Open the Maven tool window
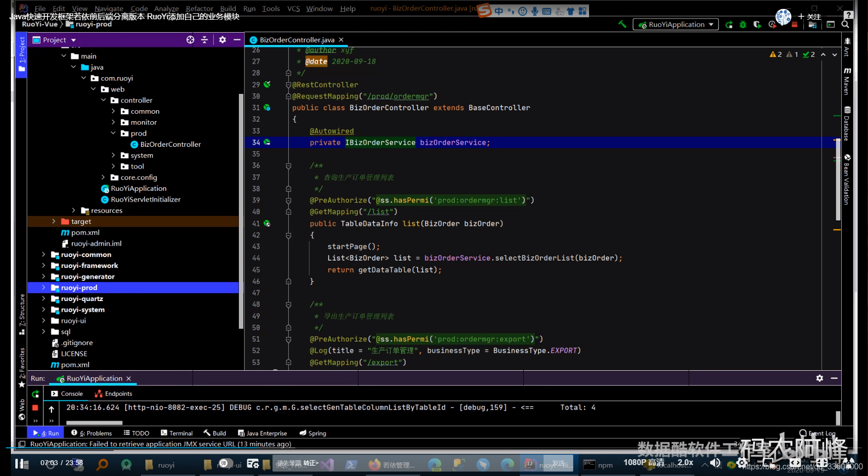 pyautogui.click(x=847, y=81)
